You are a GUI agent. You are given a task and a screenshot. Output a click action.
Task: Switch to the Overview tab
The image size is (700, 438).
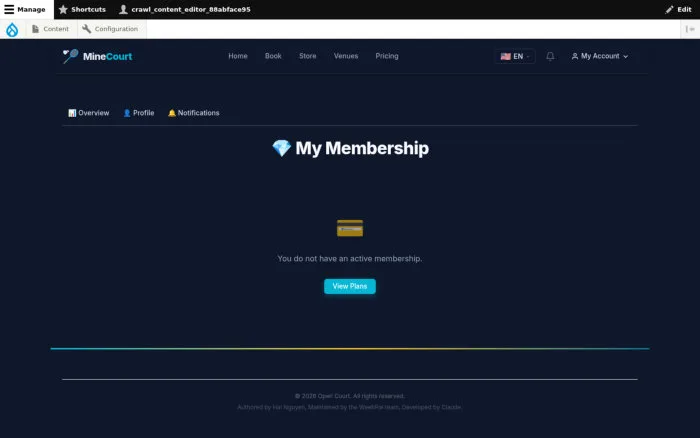pyautogui.click(x=88, y=113)
